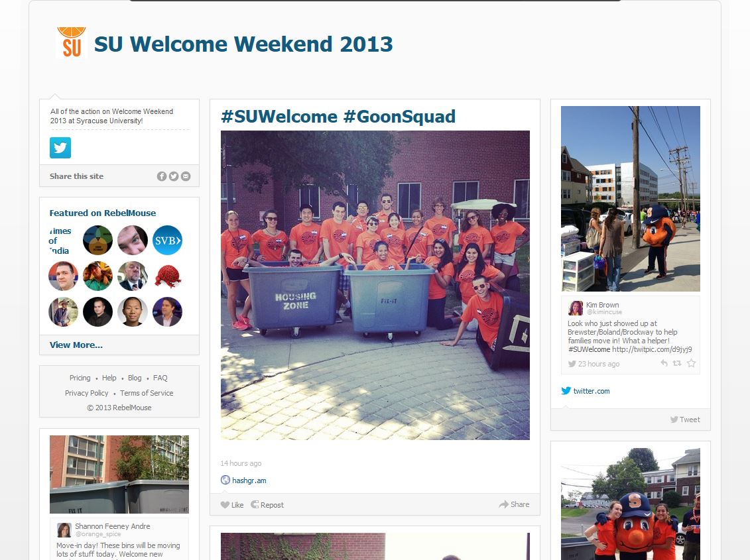Favorite Kim Brown's tweet with star icon
The height and width of the screenshot is (560, 750).
pos(691,363)
